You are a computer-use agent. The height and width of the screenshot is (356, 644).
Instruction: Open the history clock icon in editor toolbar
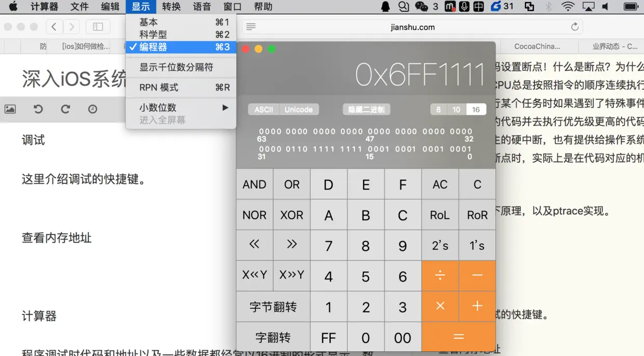[92, 109]
